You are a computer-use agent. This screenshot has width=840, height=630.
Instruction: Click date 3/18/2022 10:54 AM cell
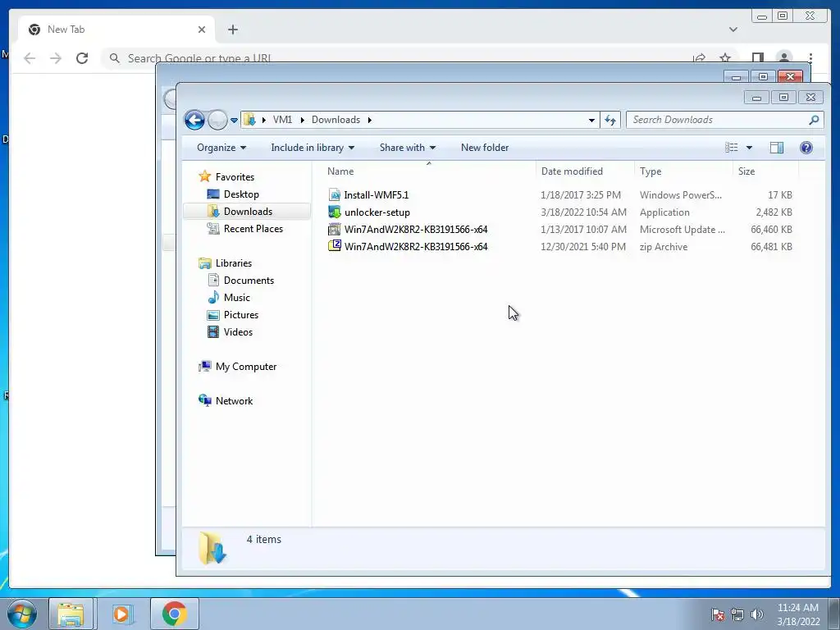(583, 212)
